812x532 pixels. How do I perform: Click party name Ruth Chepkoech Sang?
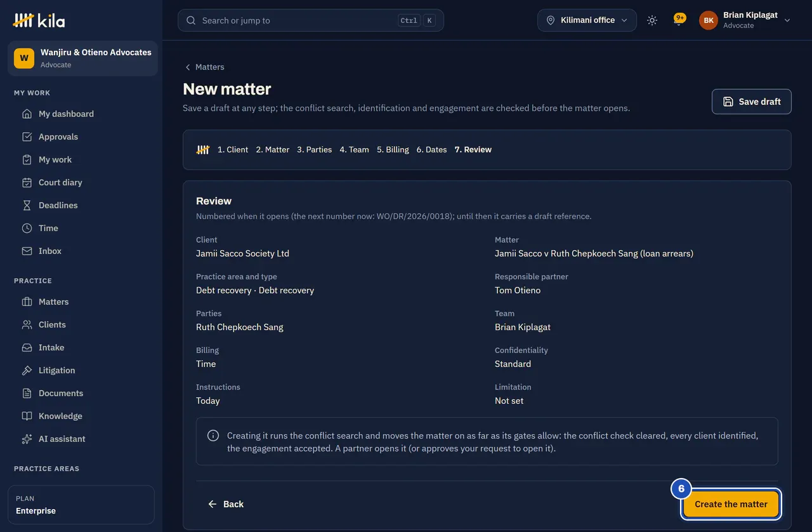(x=240, y=327)
